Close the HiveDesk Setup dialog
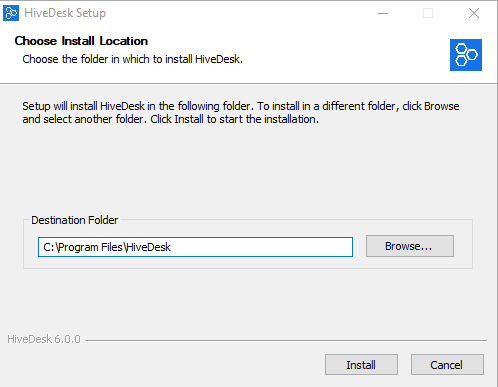Screen dimensions: 498x387 click(x=474, y=13)
